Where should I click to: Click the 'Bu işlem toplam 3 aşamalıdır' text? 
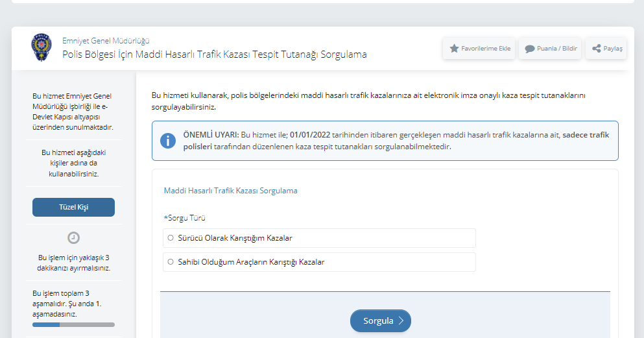tap(61, 303)
